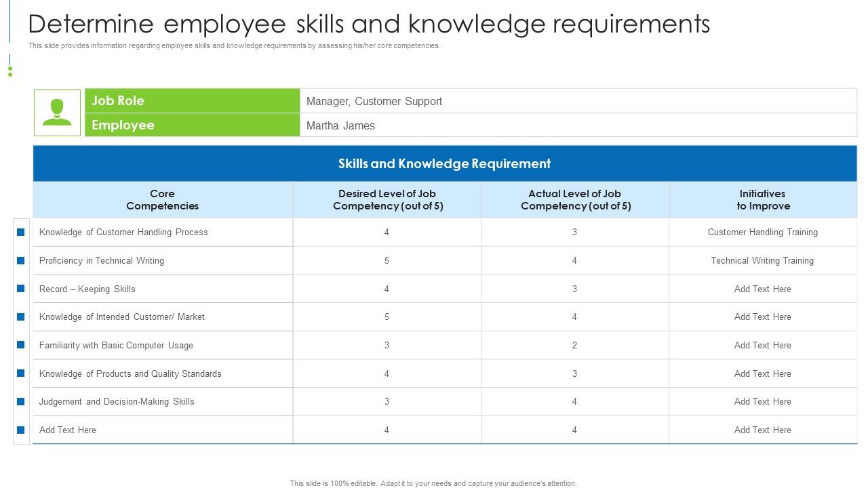Screen dimensions: 868x488
Task: Select Knowledge of Products and Quality Standards cell
Action: [x=163, y=373]
